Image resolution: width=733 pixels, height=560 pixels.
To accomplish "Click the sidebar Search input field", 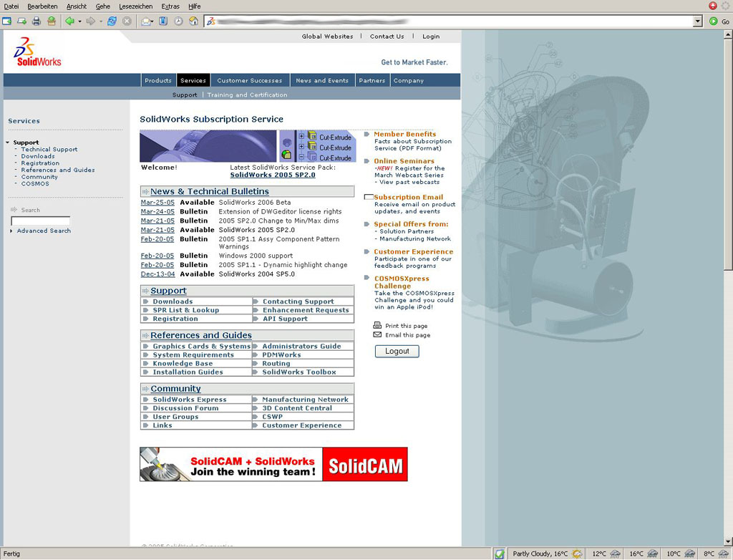I will (41, 221).
